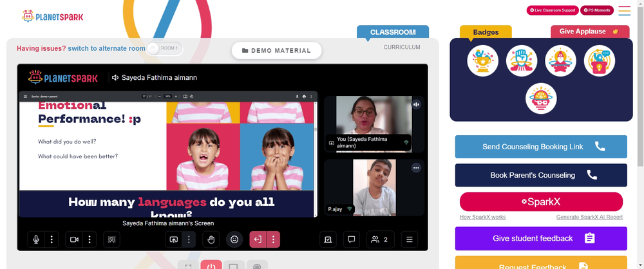Click the PDF page number field
This screenshot has height=269, width=644.
(x=144, y=97)
